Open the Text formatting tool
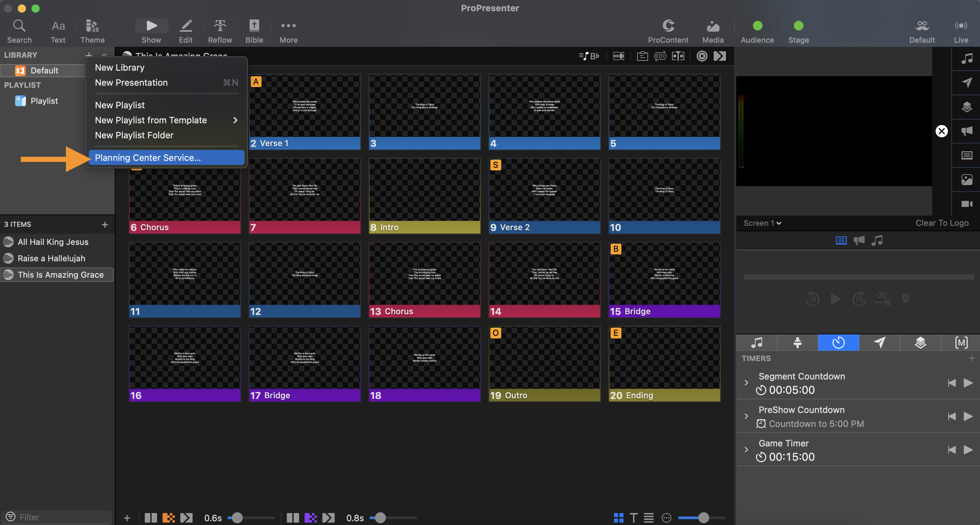Image resolution: width=980 pixels, height=525 pixels. 58,31
